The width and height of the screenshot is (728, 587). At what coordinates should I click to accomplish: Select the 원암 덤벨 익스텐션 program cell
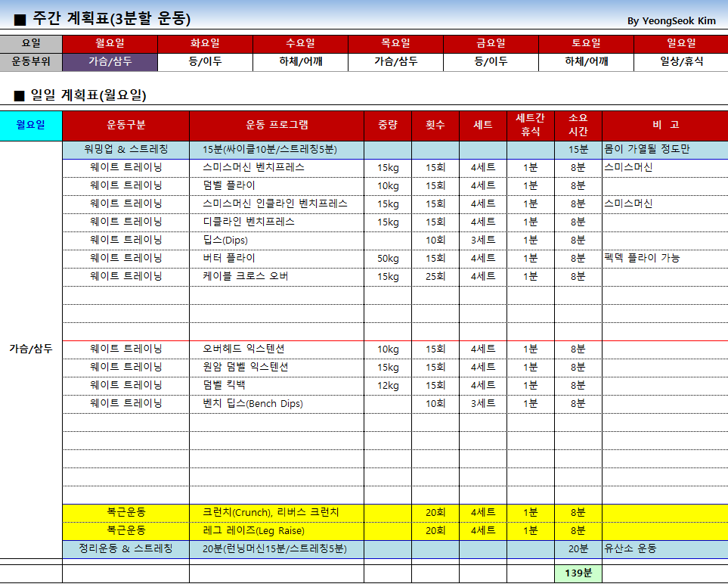coord(277,367)
